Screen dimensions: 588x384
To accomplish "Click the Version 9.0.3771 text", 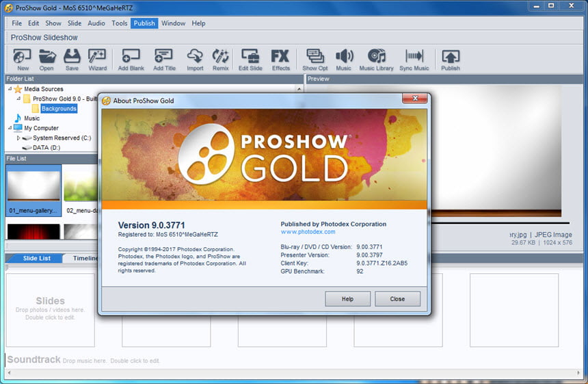I will tap(152, 225).
